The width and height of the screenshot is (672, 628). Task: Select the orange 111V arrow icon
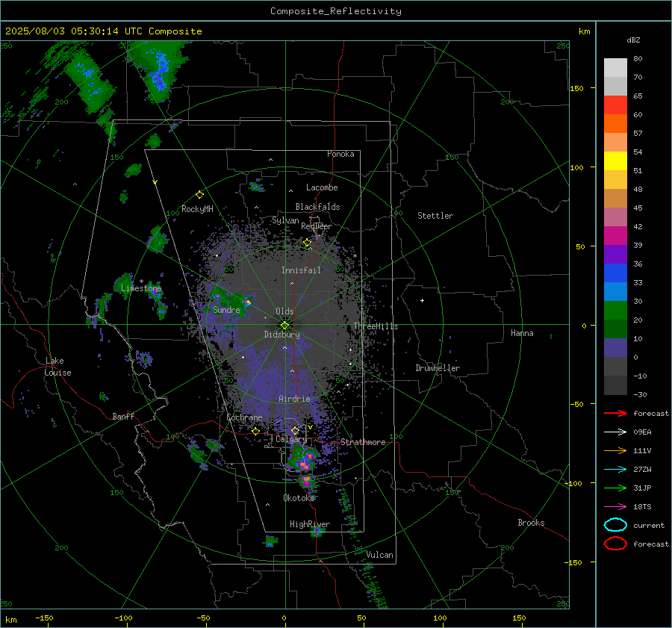tap(615, 450)
